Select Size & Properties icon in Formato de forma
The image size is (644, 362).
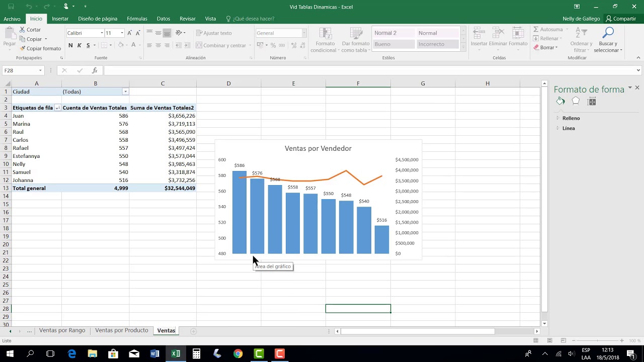tap(592, 102)
